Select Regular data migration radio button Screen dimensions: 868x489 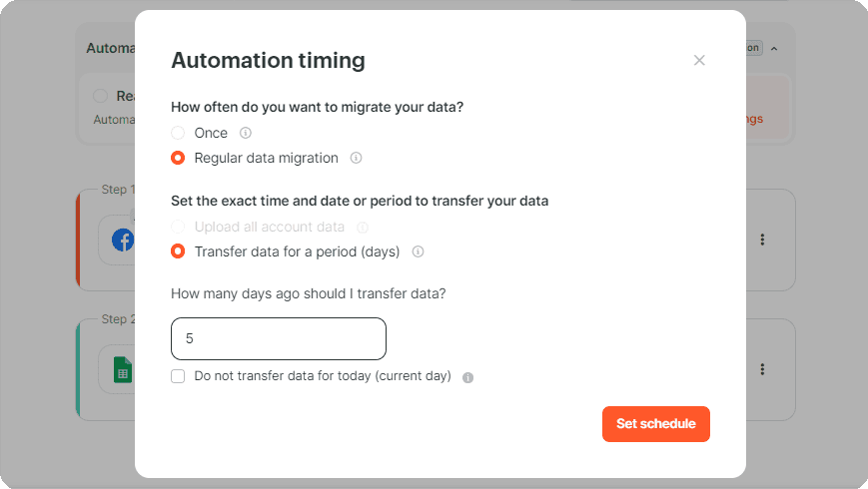point(178,159)
